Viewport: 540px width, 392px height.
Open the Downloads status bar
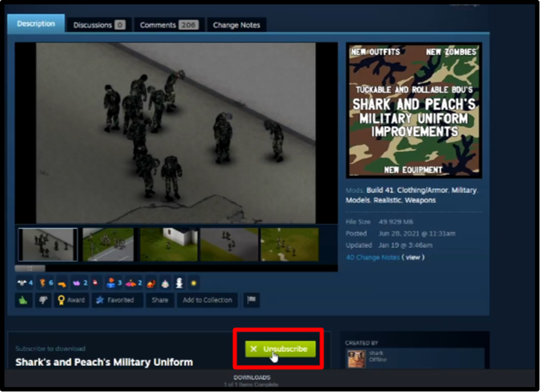(x=251, y=380)
